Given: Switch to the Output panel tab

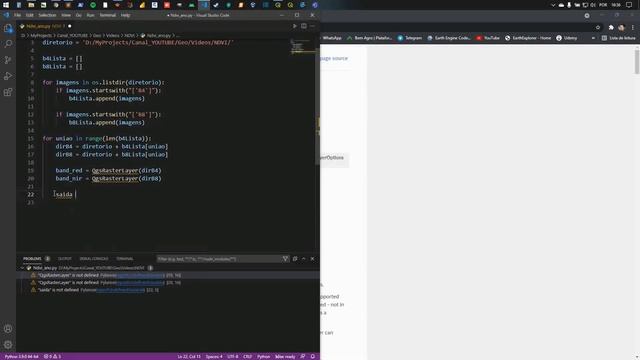Looking at the screenshot, I should (64, 259).
